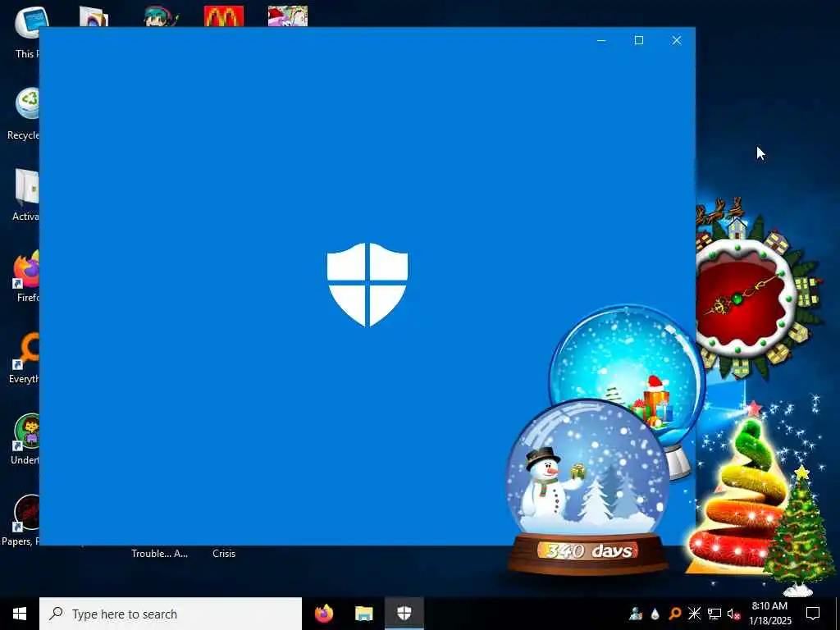
Task: Open the Action Center notifications icon
Action: coord(813,614)
